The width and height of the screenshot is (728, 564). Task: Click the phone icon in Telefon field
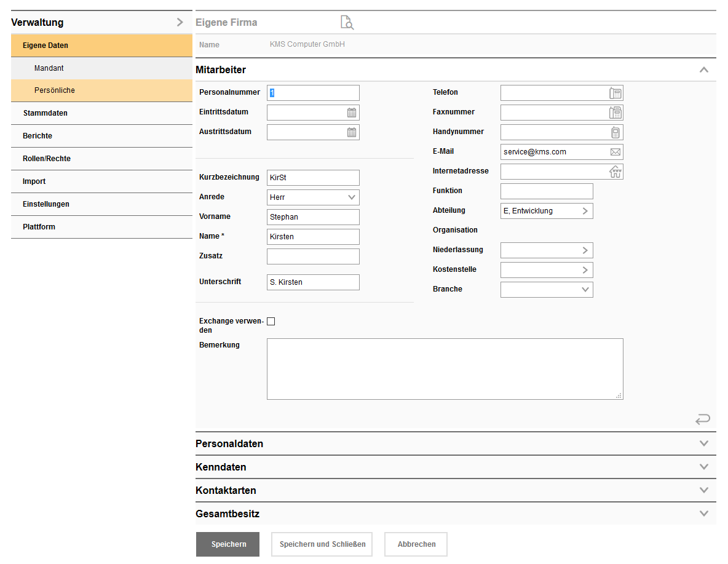[x=615, y=93]
